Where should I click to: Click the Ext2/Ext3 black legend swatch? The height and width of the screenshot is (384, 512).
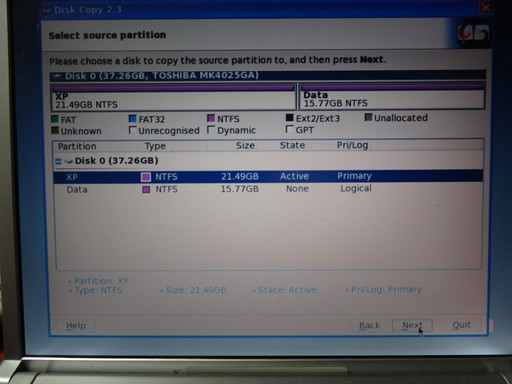click(x=289, y=118)
